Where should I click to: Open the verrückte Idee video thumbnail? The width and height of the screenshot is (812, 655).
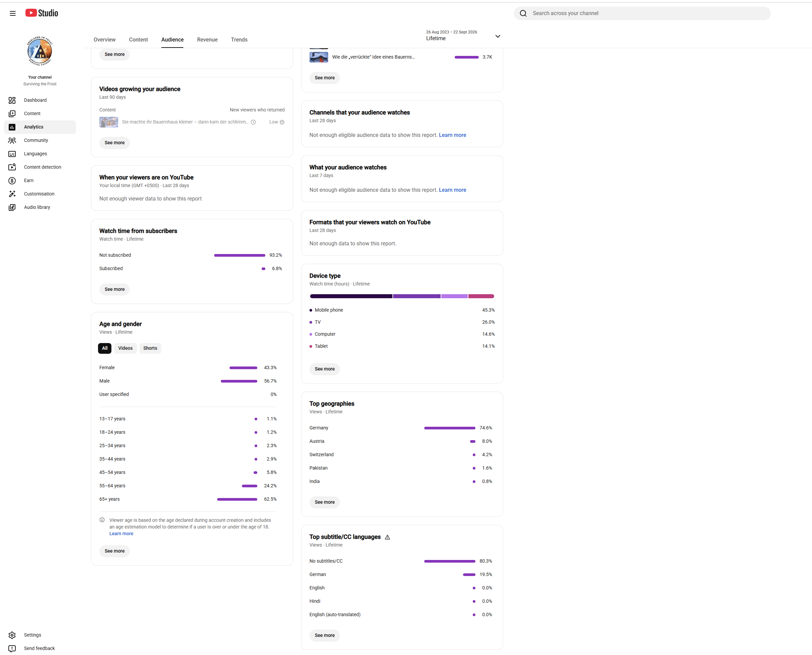[319, 57]
